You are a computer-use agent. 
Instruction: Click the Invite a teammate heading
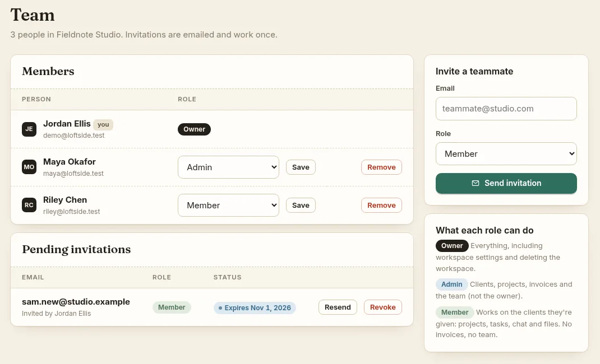click(x=474, y=71)
